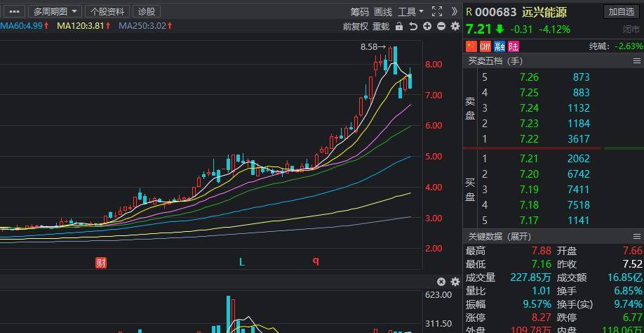Open volume sub-chart settings gear
This screenshot has width=644, height=333.
tap(455, 282)
